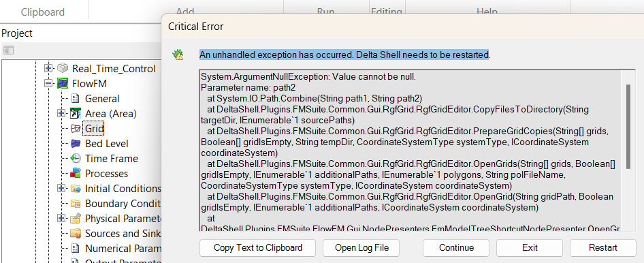Viewport: 644px width, 263px height.
Task: Expand the Physical Parameters node
Action: tap(61, 218)
